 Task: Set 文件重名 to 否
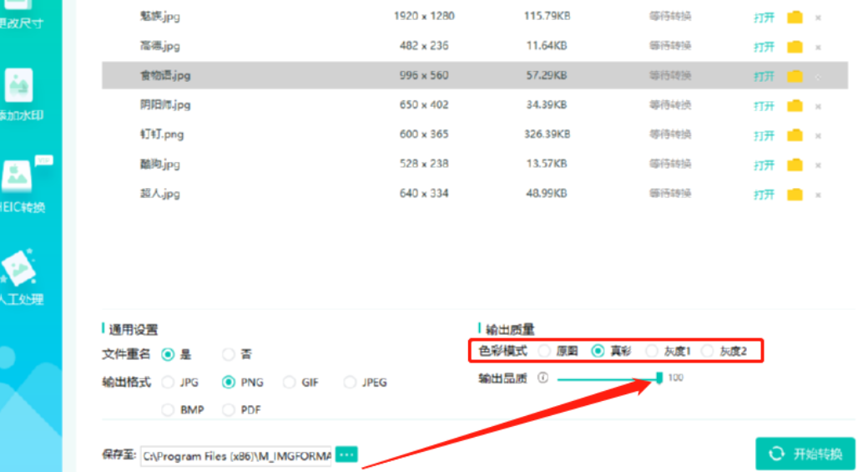228,354
